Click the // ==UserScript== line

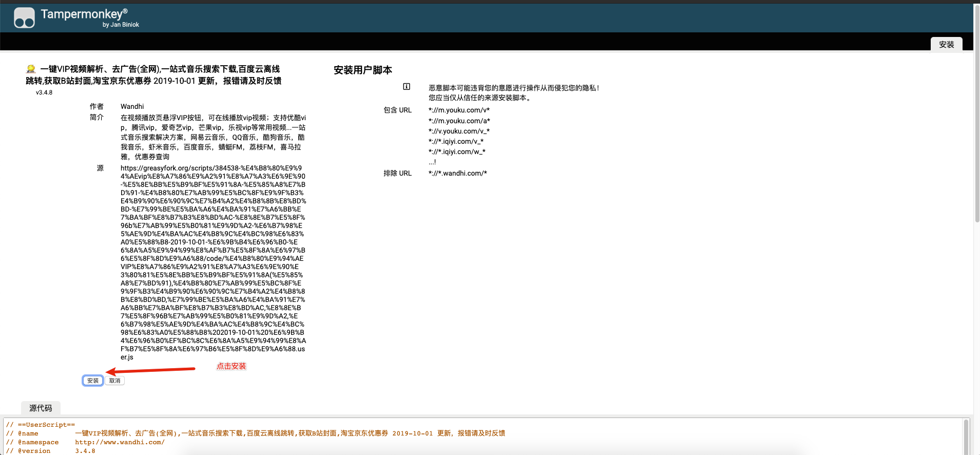pos(41,425)
